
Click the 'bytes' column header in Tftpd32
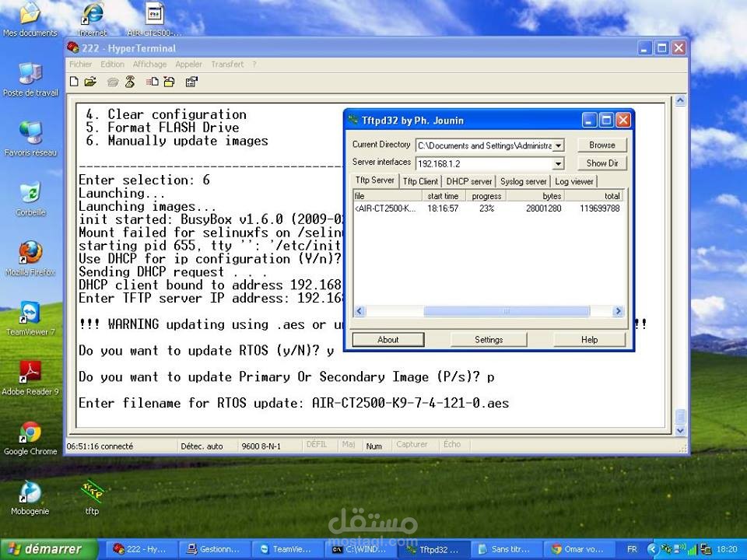(535, 196)
